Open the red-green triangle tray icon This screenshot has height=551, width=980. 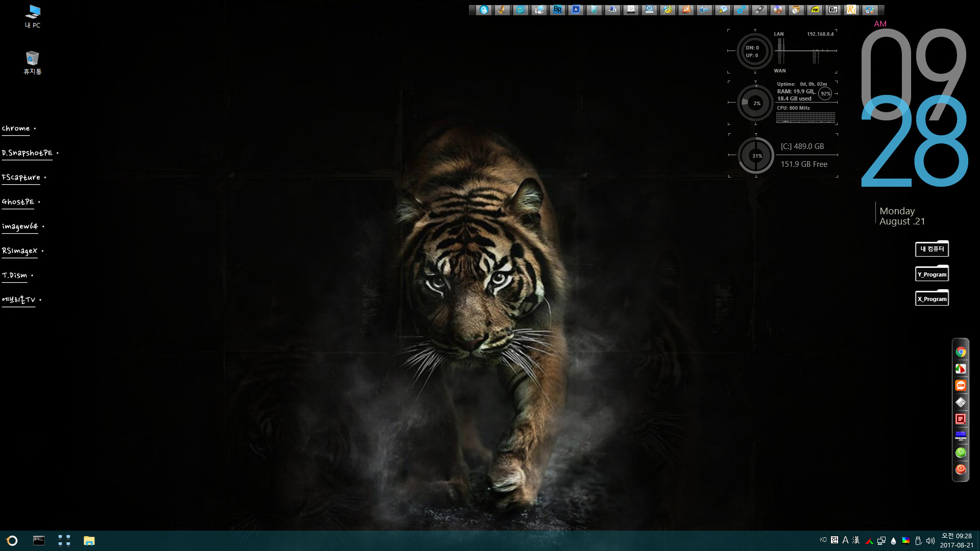869,541
